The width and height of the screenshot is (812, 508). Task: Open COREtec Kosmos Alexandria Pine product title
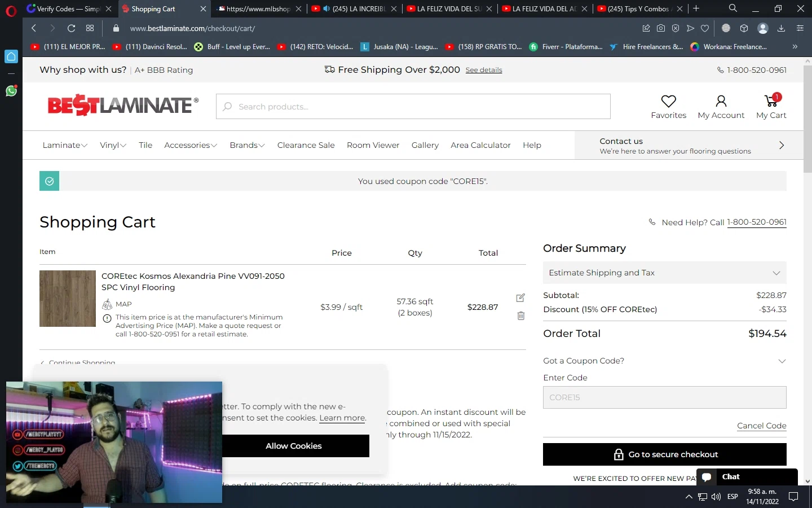[193, 282]
